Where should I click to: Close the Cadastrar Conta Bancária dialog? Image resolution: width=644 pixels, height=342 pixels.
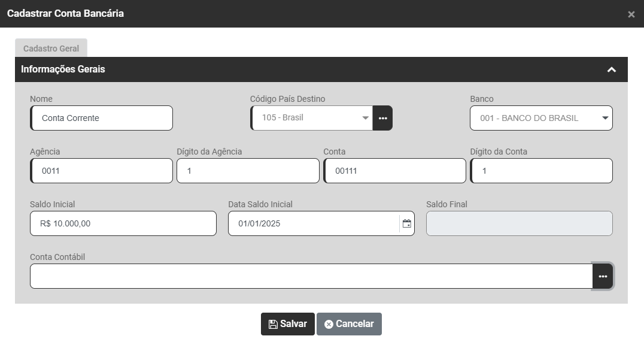coord(631,14)
